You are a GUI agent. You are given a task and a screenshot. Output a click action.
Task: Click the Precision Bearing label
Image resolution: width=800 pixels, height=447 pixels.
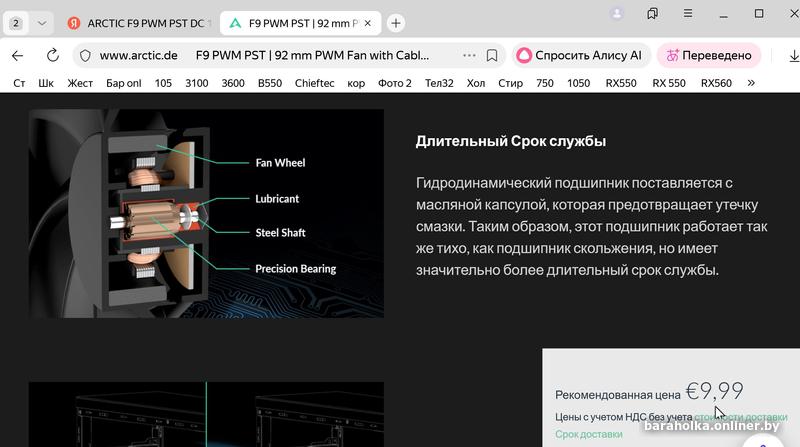(295, 268)
